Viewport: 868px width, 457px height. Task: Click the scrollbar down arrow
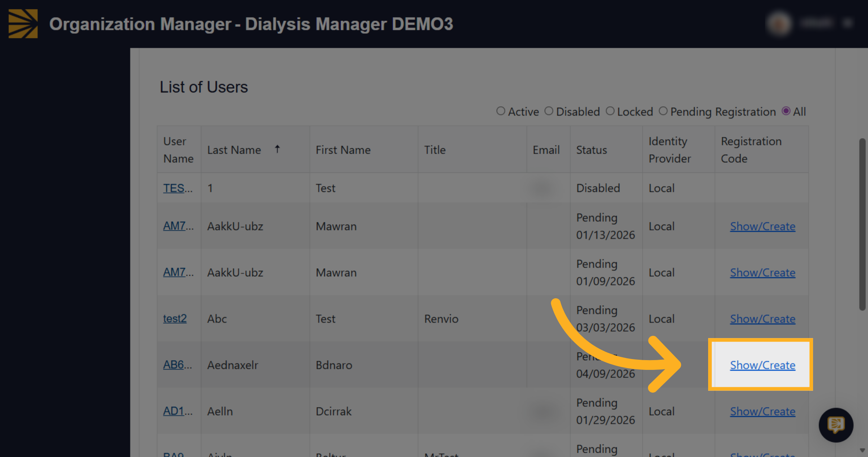click(863, 450)
